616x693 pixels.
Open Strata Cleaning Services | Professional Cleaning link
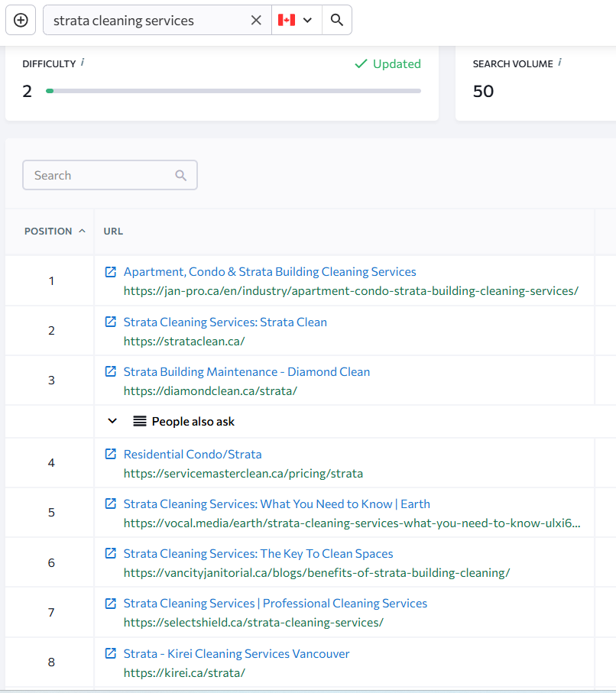coord(275,604)
